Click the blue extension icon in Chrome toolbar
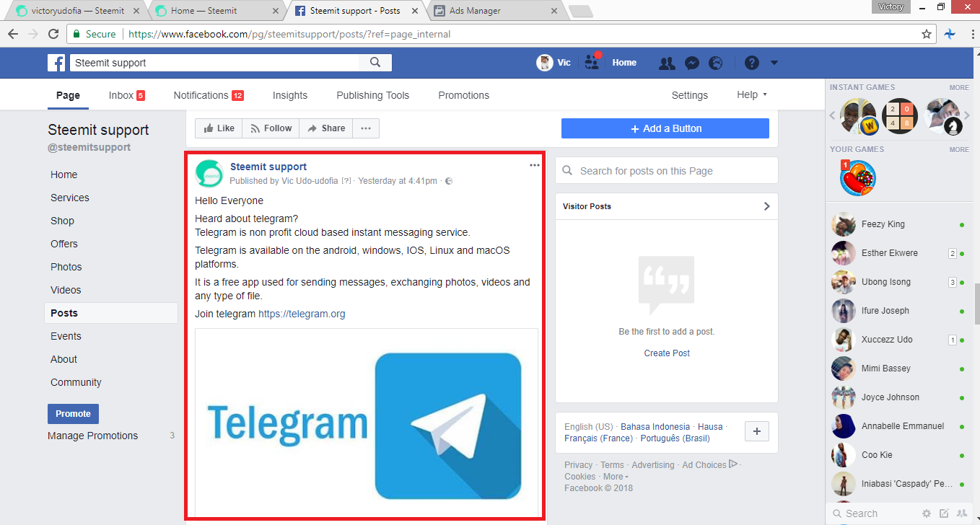 point(950,34)
